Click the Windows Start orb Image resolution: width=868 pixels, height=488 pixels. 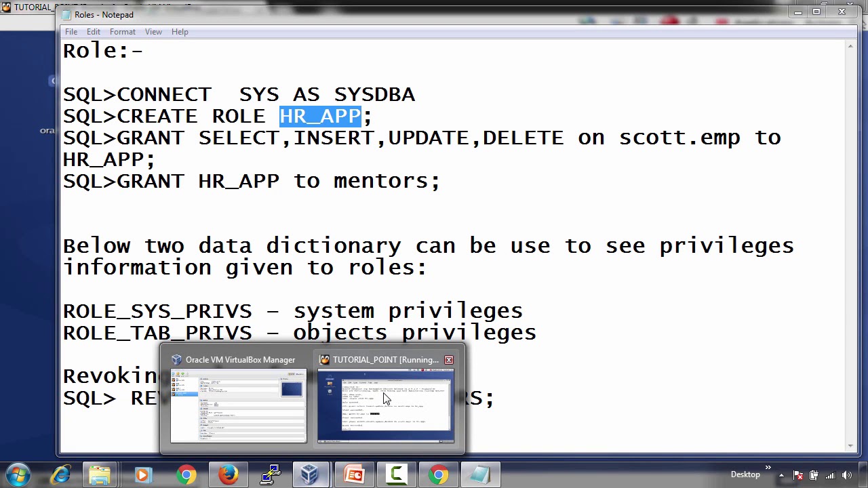18,474
